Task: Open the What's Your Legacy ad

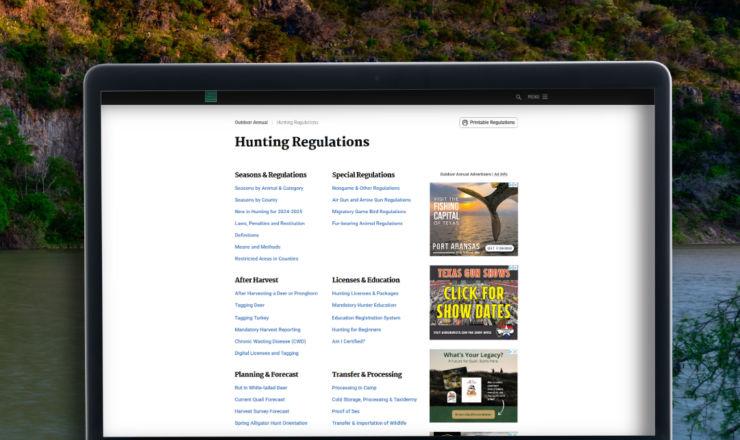Action: (473, 386)
